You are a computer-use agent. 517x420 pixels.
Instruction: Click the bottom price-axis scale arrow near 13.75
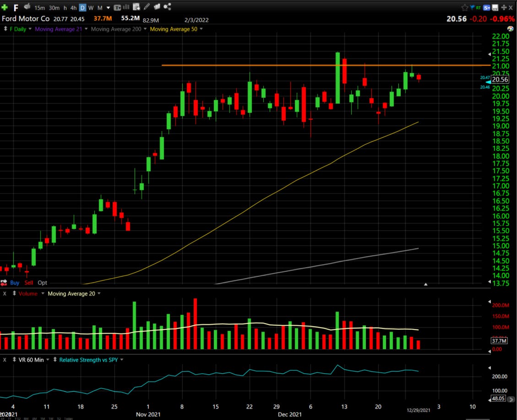point(490,282)
